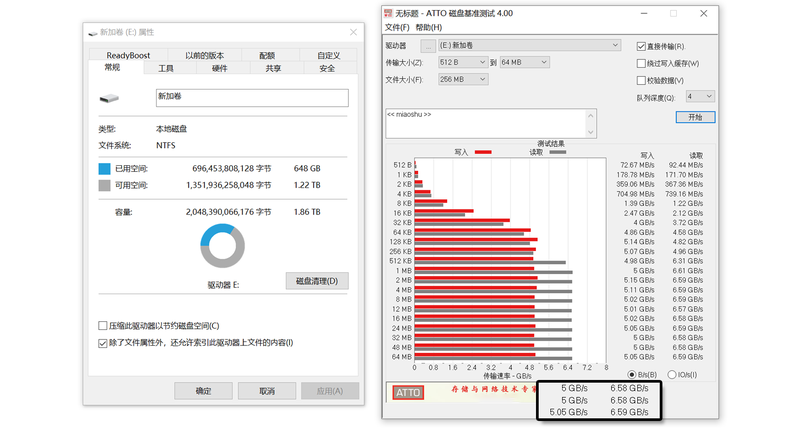Click the drive browse button with ellipsis
The width and height of the screenshot is (800, 429).
pyautogui.click(x=428, y=46)
